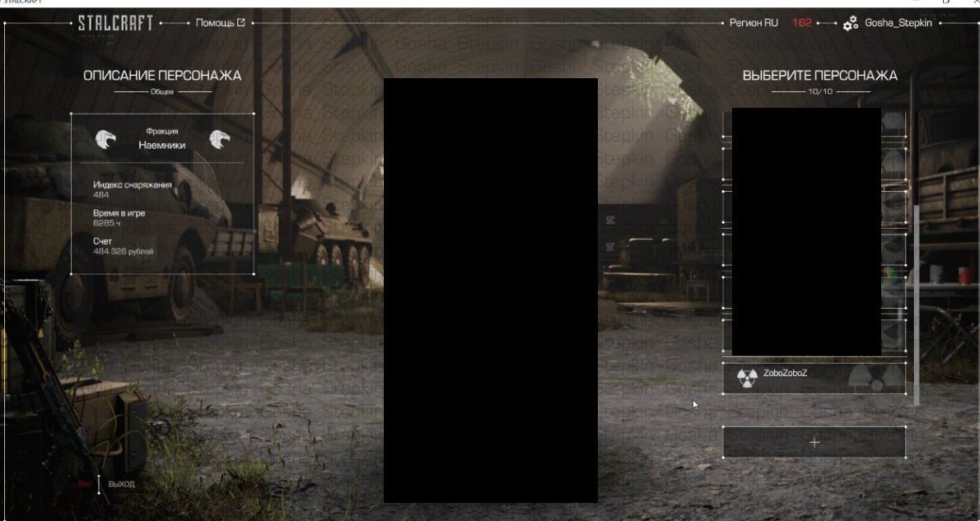Click the STALCRAFT logo

click(x=115, y=23)
